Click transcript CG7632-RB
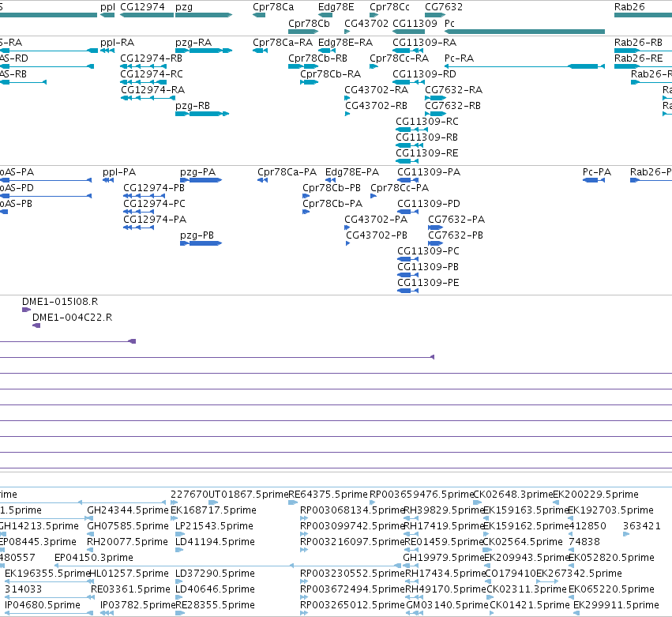The image size is (672, 617). coord(435,114)
